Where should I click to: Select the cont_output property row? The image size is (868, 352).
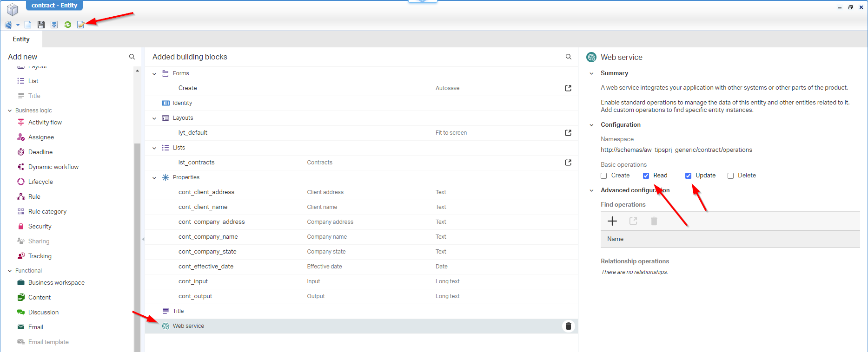(361, 296)
